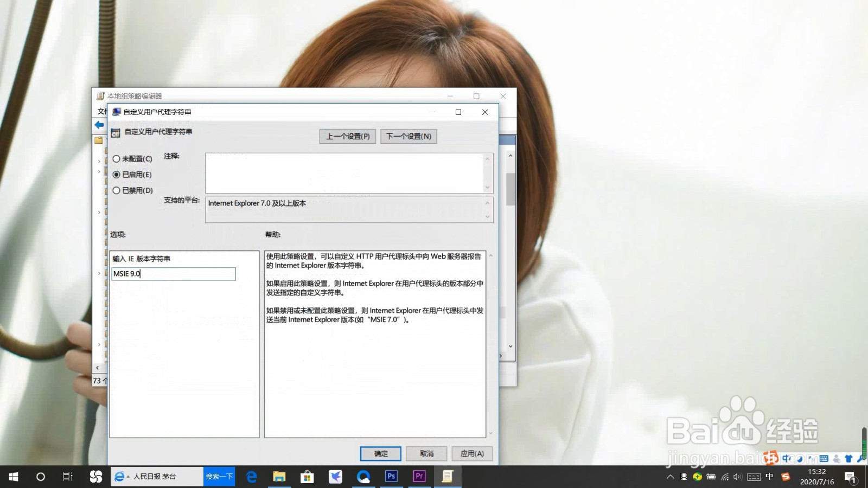Open the Windows Start menu
868x488 pixels.
(14, 477)
